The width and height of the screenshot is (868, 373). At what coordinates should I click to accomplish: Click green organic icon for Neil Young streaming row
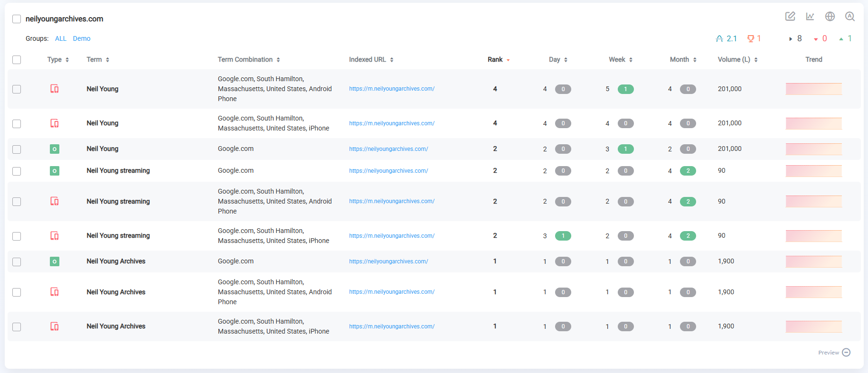pyautogui.click(x=55, y=171)
